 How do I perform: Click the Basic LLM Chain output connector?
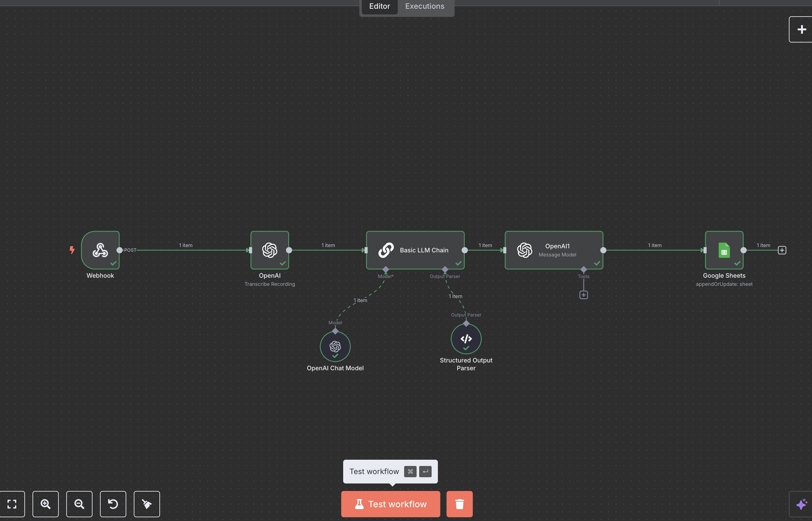pyautogui.click(x=464, y=250)
